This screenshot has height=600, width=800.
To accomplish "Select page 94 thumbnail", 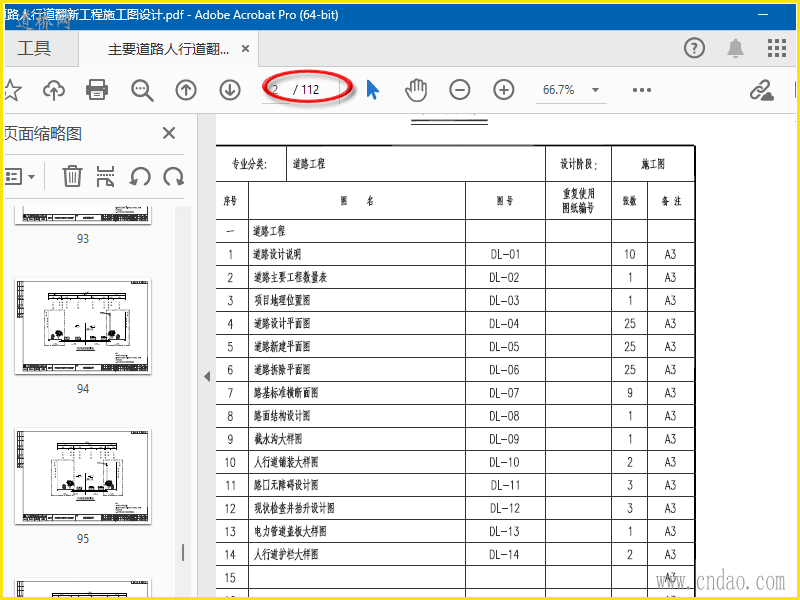I will (83, 327).
